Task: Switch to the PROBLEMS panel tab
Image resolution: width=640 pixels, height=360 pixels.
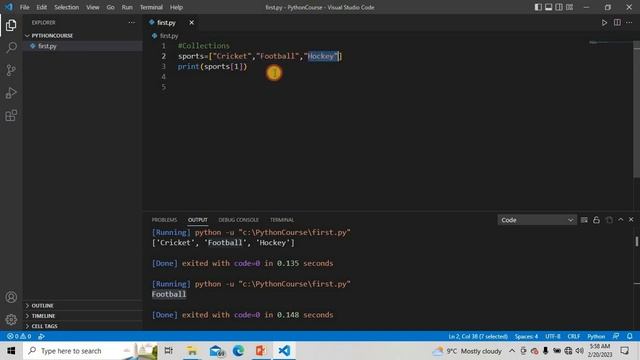Action: tap(164, 220)
